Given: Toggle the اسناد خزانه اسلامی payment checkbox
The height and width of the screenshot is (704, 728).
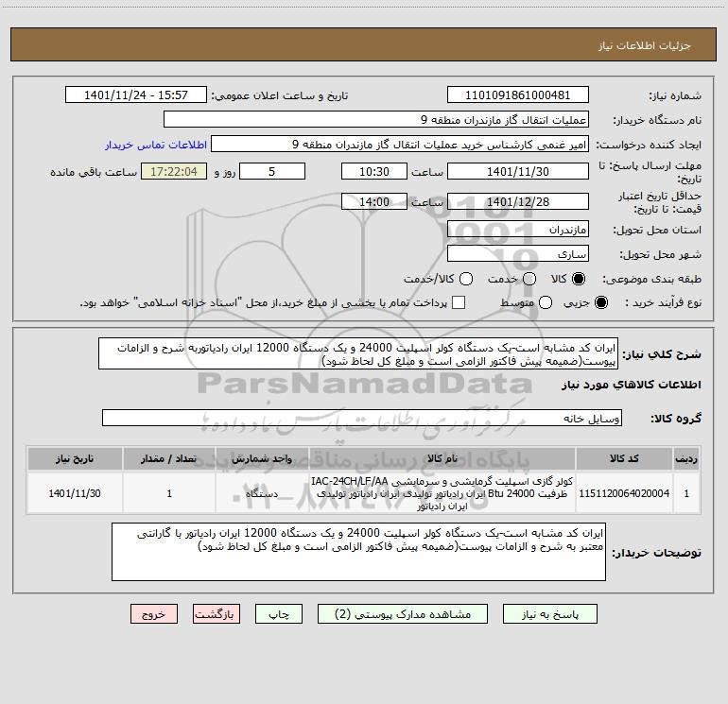Looking at the screenshot, I should [x=459, y=302].
